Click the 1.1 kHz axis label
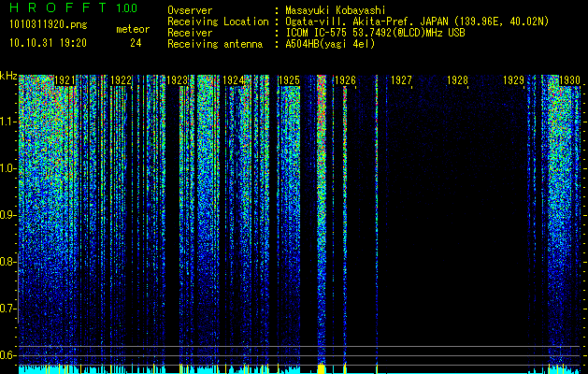The width and height of the screenshot is (588, 374). tap(7, 122)
